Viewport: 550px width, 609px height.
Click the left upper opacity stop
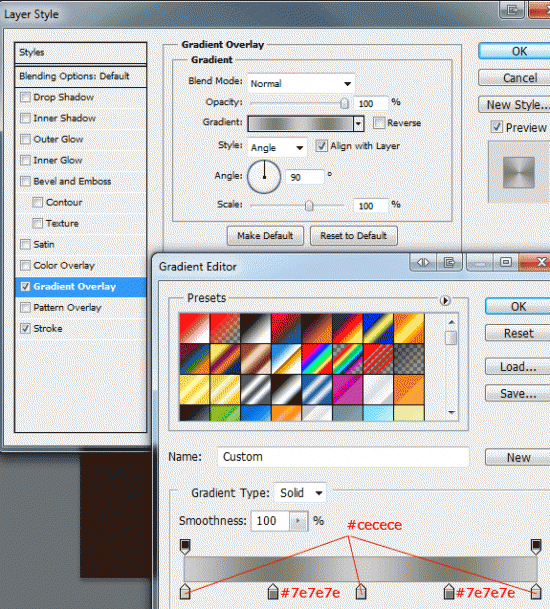(x=185, y=546)
